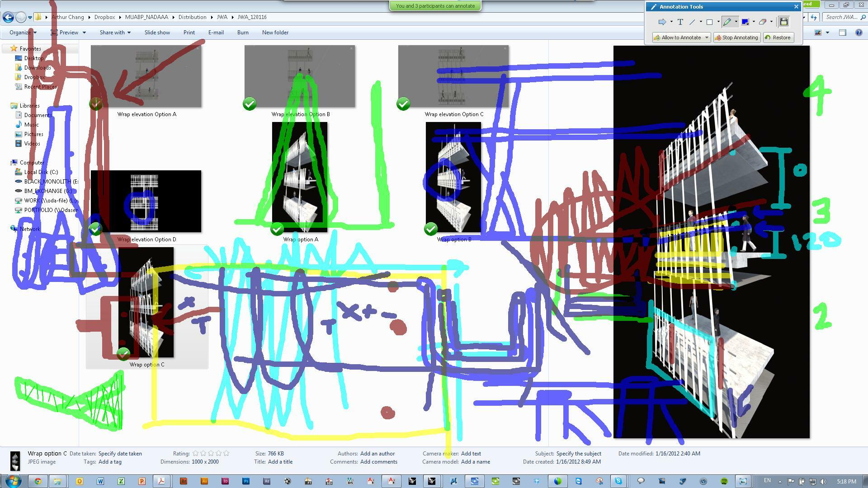Click E-mail in Explorer toolbar
The width and height of the screenshot is (868, 488).
click(x=216, y=33)
